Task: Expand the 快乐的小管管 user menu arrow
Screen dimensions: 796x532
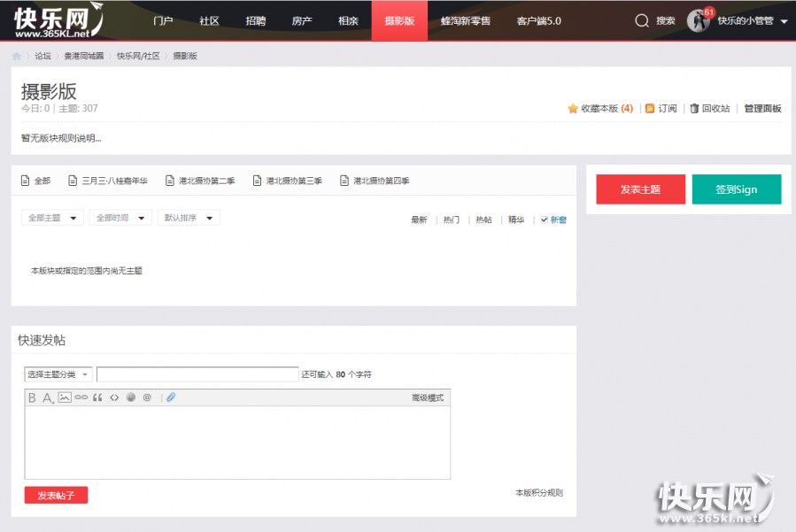Action: click(x=784, y=21)
